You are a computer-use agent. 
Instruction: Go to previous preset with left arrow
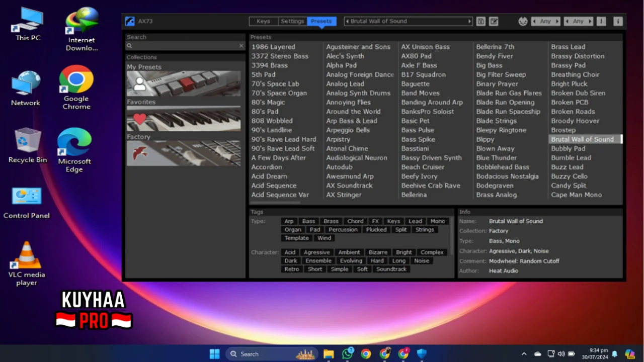(347, 21)
